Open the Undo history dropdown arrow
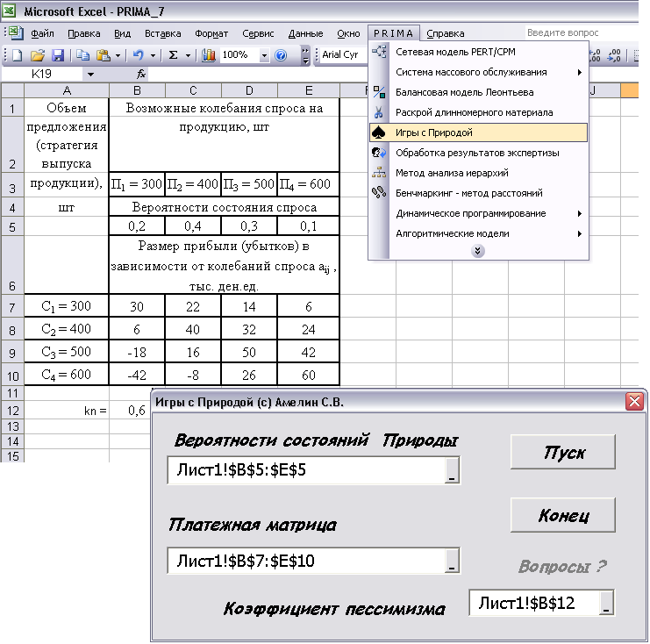 click(x=153, y=55)
